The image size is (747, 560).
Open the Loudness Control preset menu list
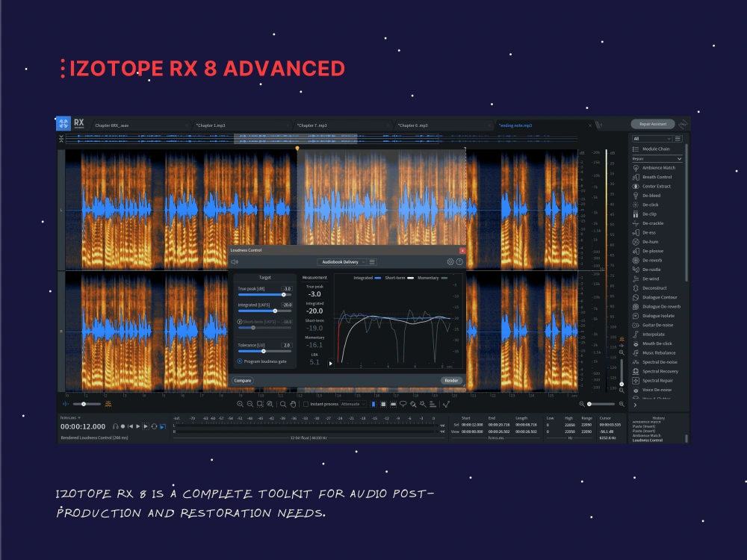click(372, 262)
